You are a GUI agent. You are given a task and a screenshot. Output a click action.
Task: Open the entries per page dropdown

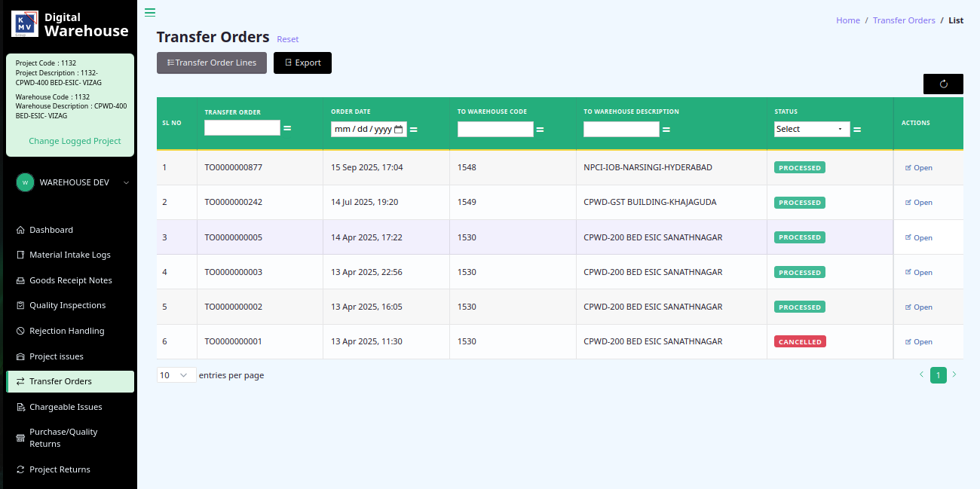176,375
